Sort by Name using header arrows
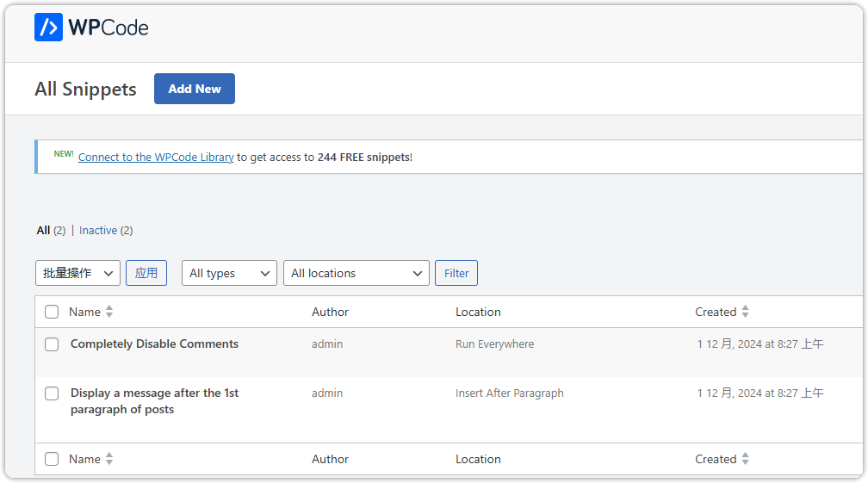This screenshot has height=483, width=868. pos(109,312)
